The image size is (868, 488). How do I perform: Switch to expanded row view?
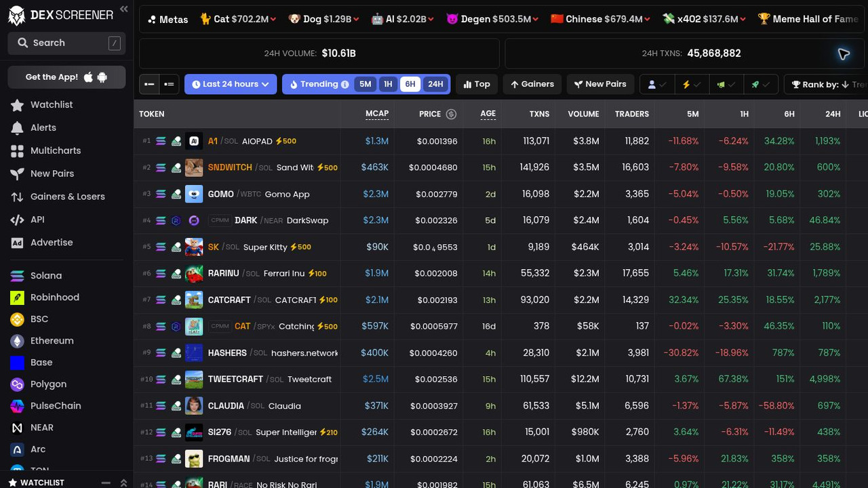coord(169,84)
